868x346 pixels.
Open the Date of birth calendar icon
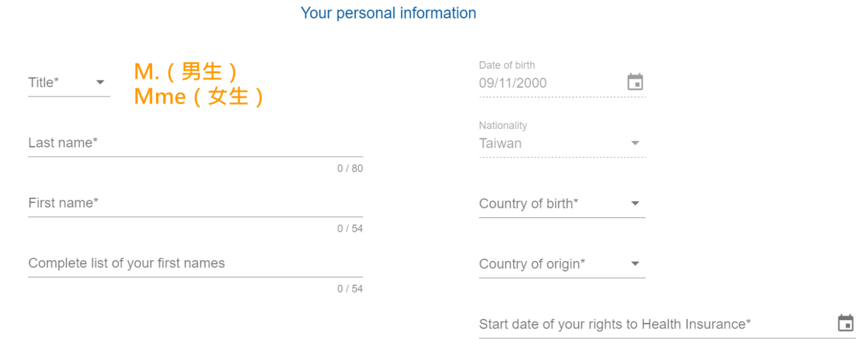click(x=635, y=83)
